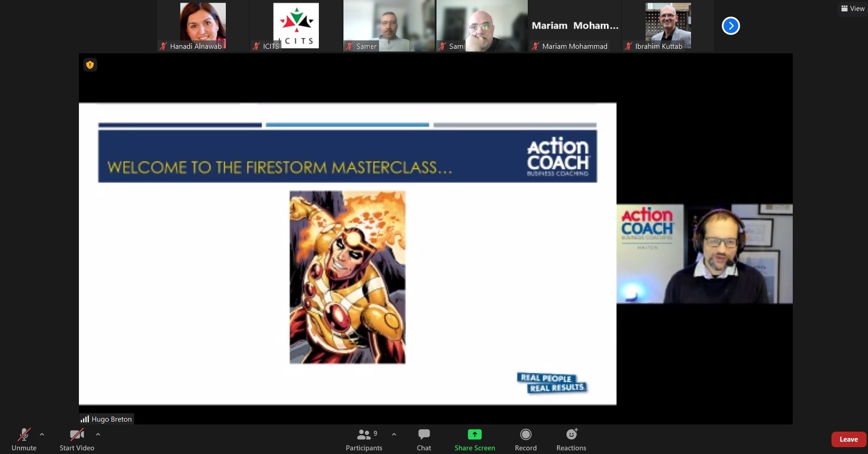The height and width of the screenshot is (454, 868).
Task: Open the View layout menu
Action: [x=853, y=8]
